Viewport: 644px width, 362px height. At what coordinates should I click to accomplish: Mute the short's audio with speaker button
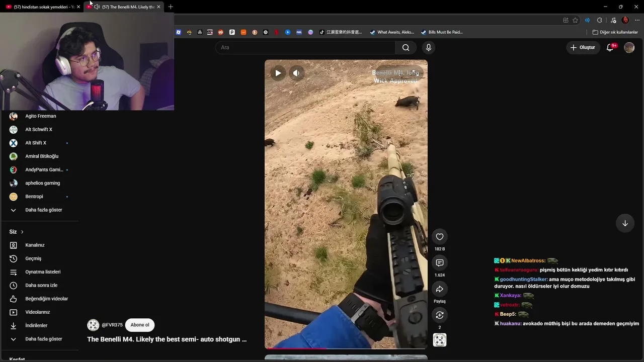click(296, 73)
